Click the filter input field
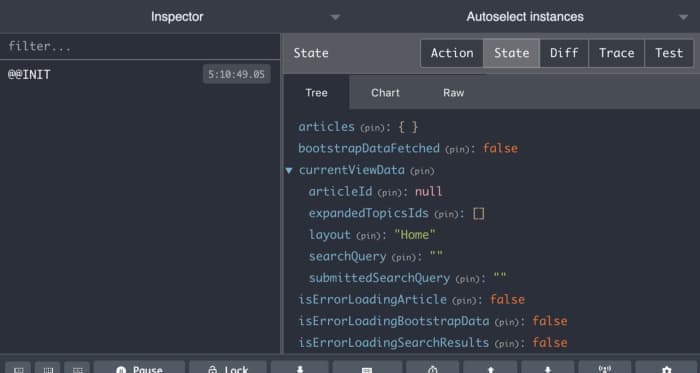The height and width of the screenshot is (373, 700). click(x=140, y=46)
